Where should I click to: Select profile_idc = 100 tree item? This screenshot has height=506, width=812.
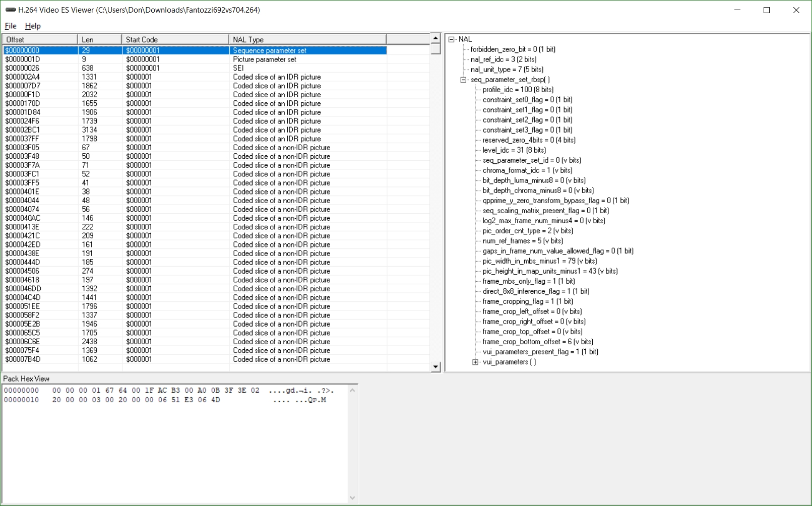pyautogui.click(x=518, y=90)
